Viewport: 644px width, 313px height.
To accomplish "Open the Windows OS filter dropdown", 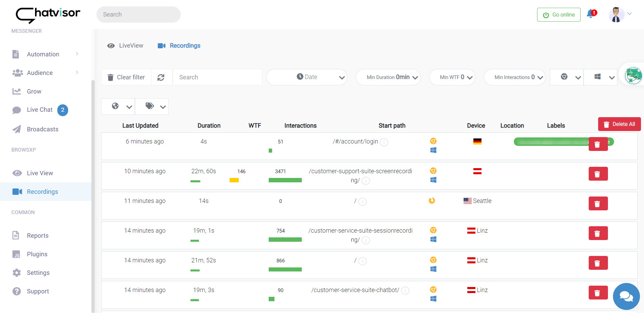I will (x=601, y=77).
